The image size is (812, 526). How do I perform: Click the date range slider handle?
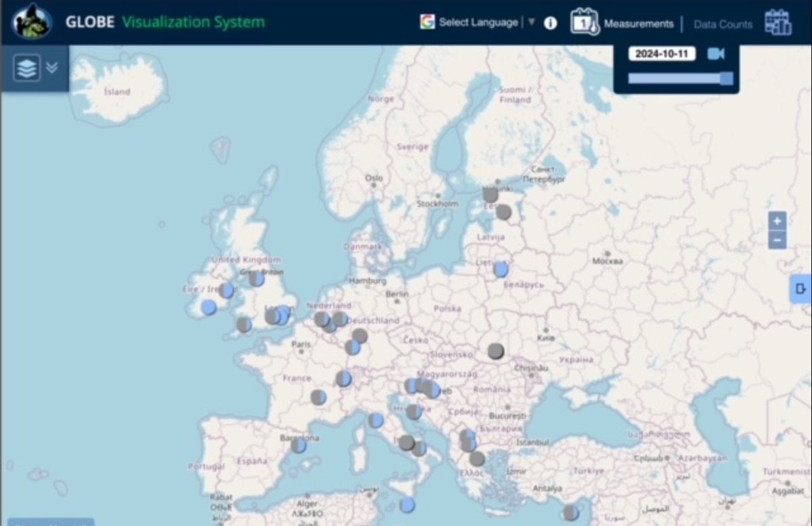pyautogui.click(x=726, y=79)
